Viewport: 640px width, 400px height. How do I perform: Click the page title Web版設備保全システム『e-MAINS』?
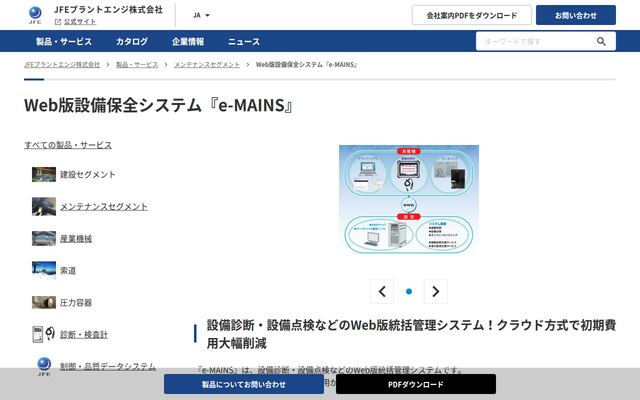(x=159, y=105)
